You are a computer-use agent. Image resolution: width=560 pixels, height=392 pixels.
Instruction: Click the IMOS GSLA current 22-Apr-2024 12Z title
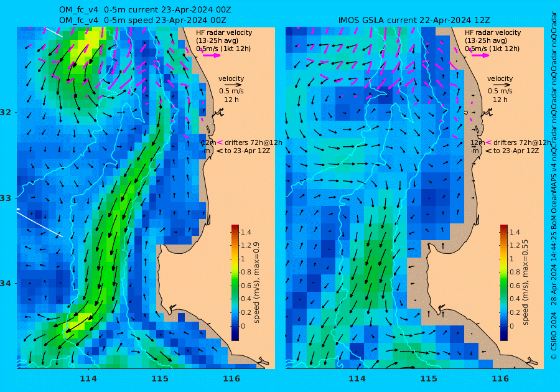click(414, 21)
